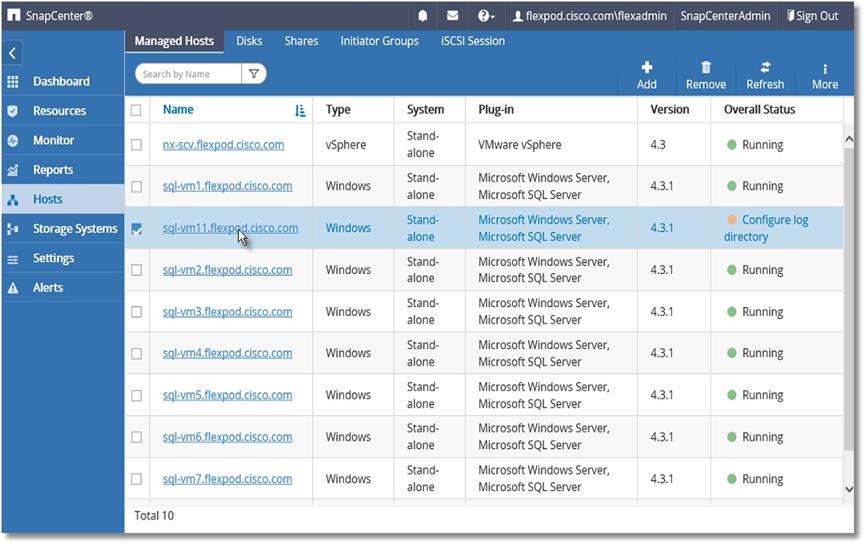This screenshot has width=865, height=544.
Task: Check the sql-vm6 row checkbox
Action: tap(136, 437)
